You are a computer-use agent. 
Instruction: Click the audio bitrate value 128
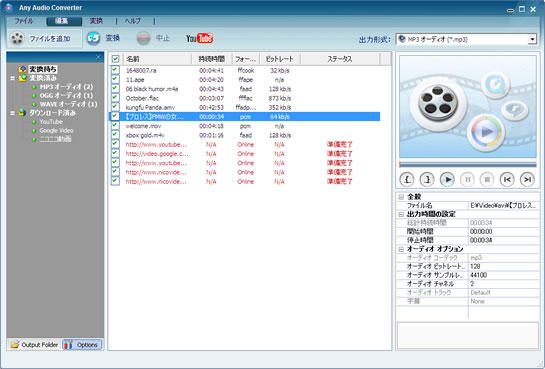475,266
